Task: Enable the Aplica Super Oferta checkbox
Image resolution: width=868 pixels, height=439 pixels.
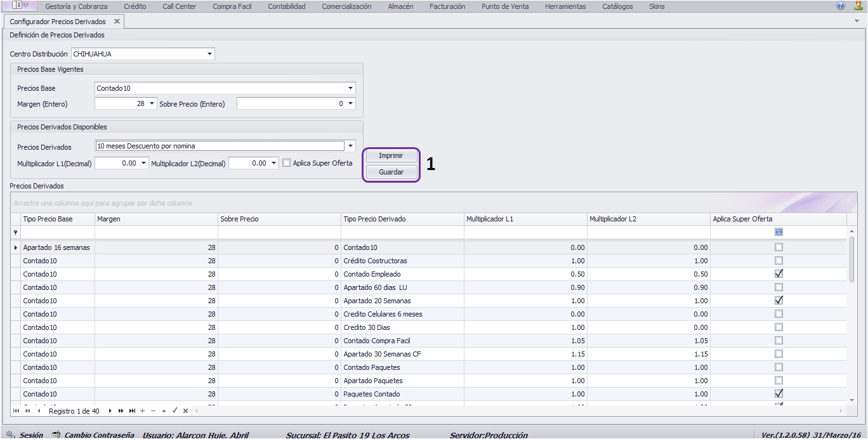Action: 286,163
